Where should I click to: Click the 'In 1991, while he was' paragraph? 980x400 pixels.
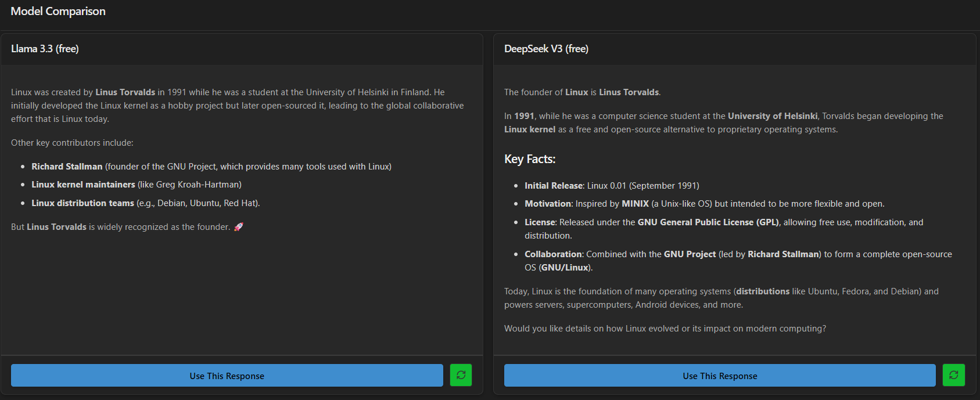coord(724,122)
